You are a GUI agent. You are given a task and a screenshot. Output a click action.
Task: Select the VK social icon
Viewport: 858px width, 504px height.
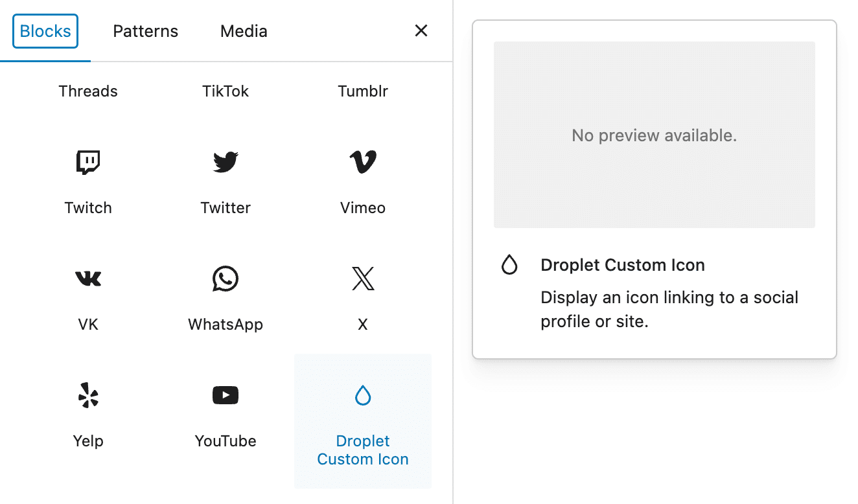(x=88, y=279)
